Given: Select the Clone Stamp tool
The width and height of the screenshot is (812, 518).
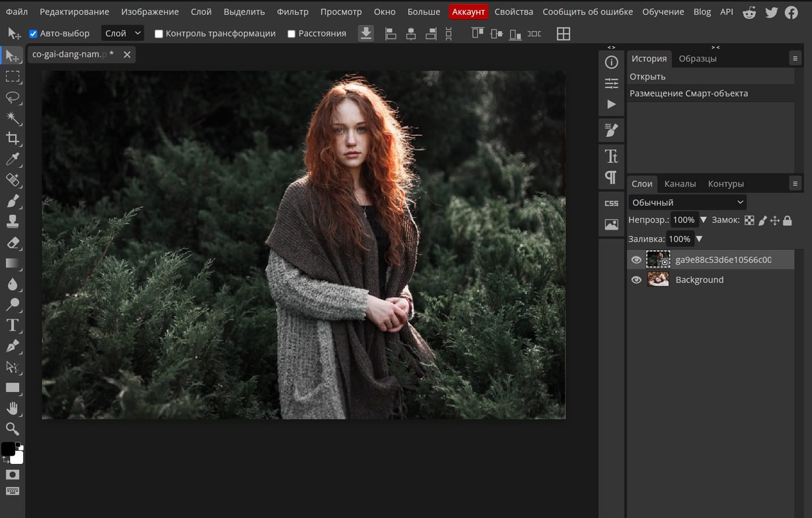Looking at the screenshot, I should tap(13, 221).
